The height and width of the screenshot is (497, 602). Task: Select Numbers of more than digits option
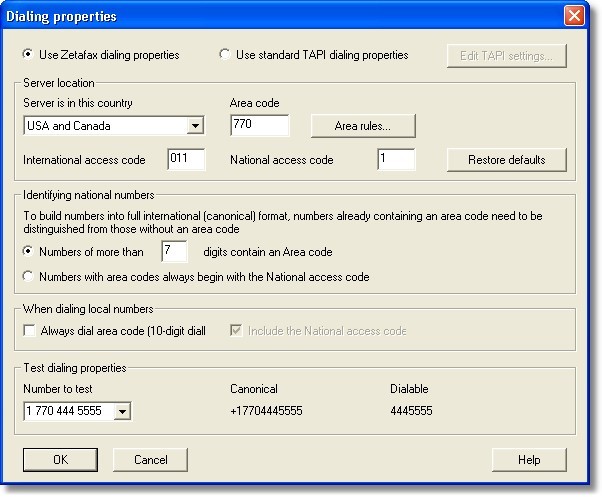pos(28,252)
